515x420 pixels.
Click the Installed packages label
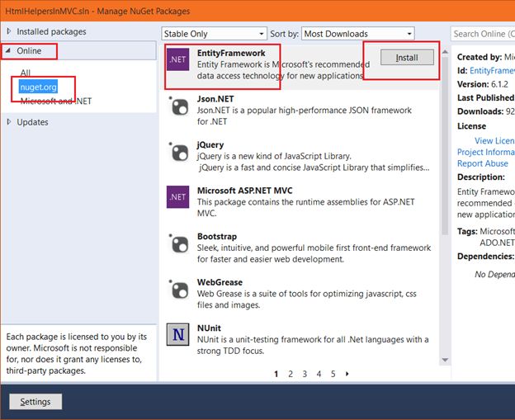point(51,31)
